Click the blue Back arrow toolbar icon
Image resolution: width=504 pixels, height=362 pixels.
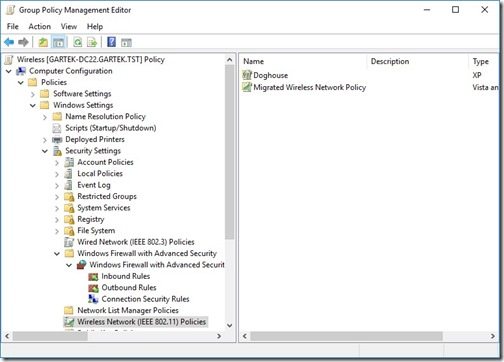pos(9,42)
